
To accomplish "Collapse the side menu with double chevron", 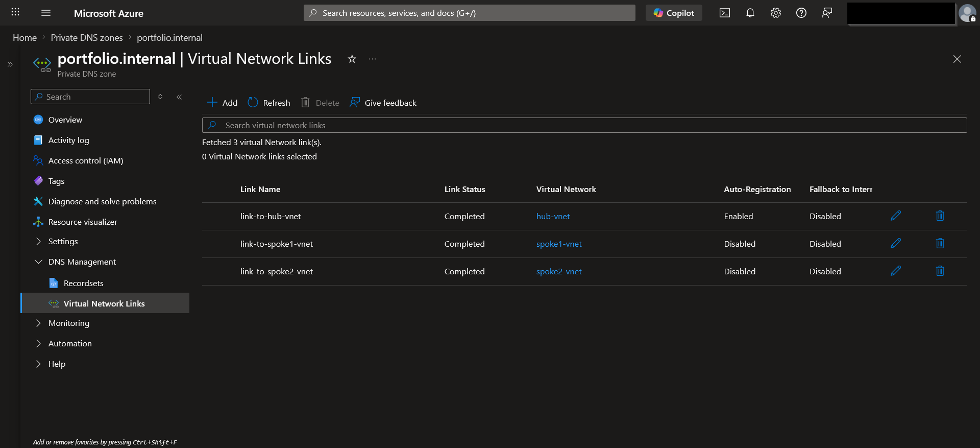I will [179, 97].
